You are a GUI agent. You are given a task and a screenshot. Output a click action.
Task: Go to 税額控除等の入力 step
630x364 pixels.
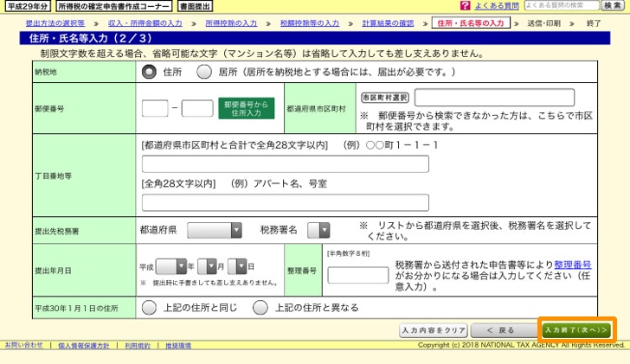coord(310,23)
